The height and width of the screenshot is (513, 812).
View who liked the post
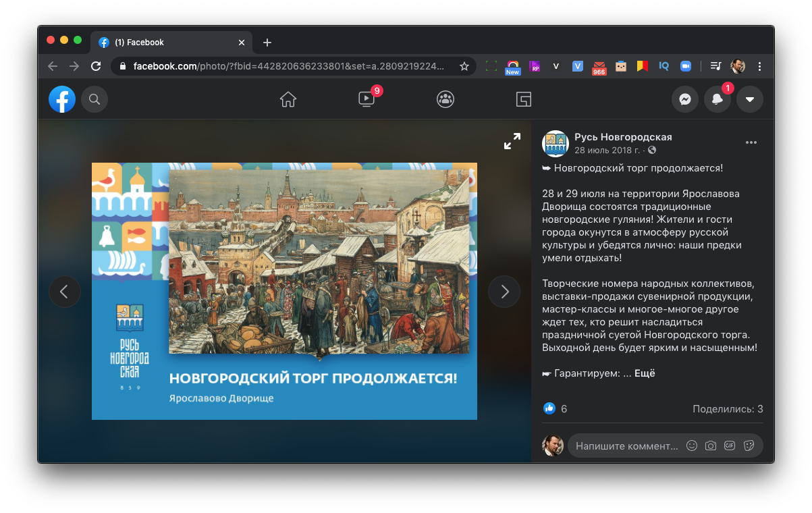coord(556,409)
